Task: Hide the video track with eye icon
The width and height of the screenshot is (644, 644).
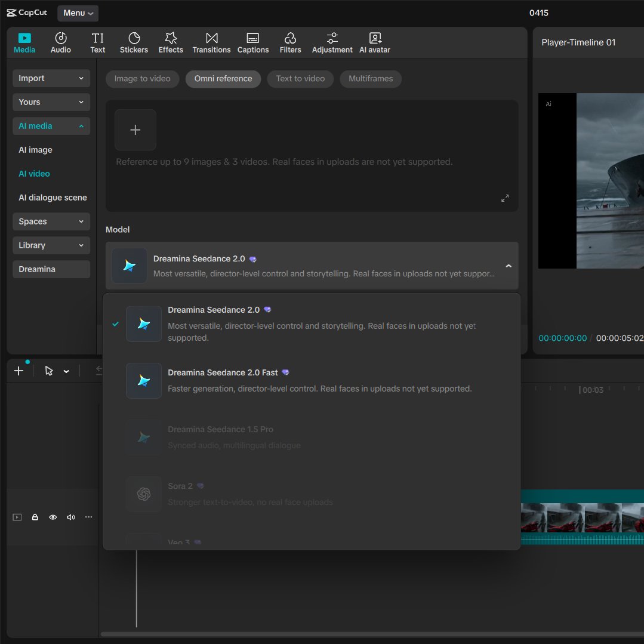Action: point(53,517)
